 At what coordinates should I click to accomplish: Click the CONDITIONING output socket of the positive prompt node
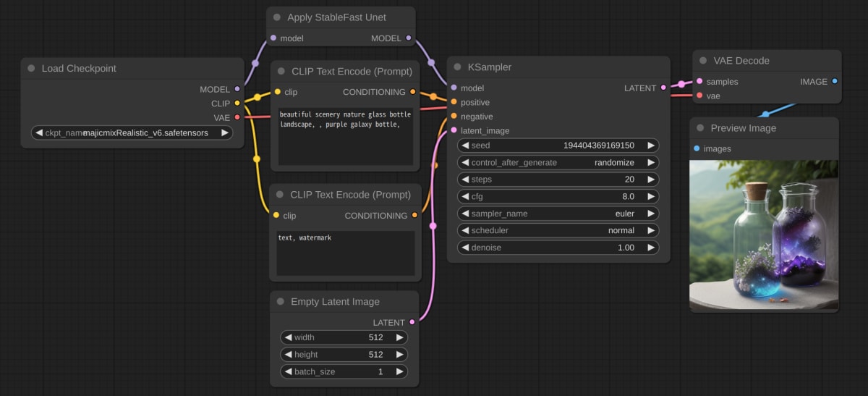[412, 92]
